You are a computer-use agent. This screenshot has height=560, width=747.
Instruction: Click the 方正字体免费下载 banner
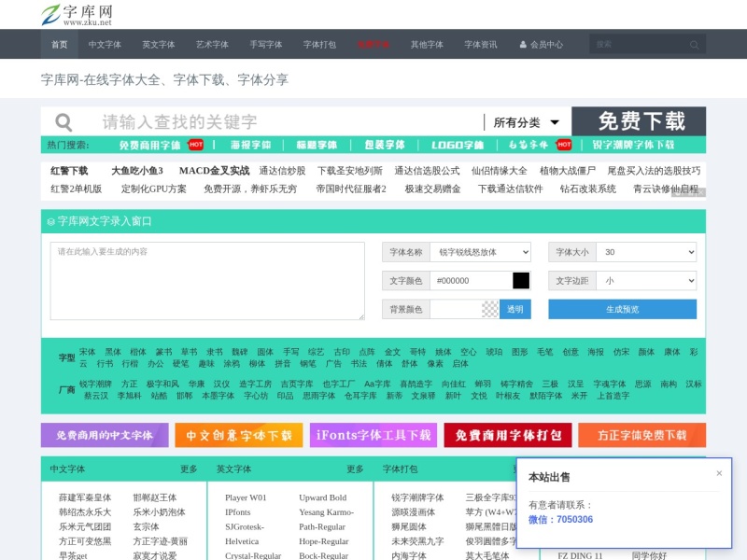coord(642,435)
